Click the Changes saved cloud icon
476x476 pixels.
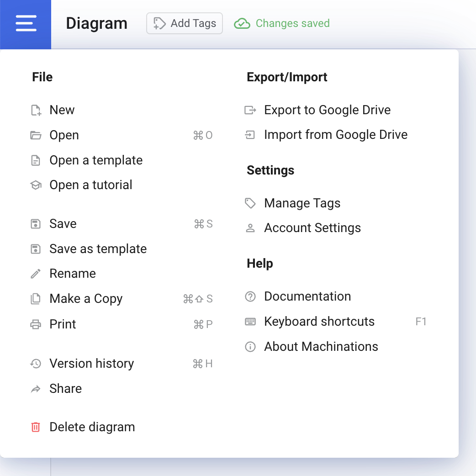click(242, 23)
